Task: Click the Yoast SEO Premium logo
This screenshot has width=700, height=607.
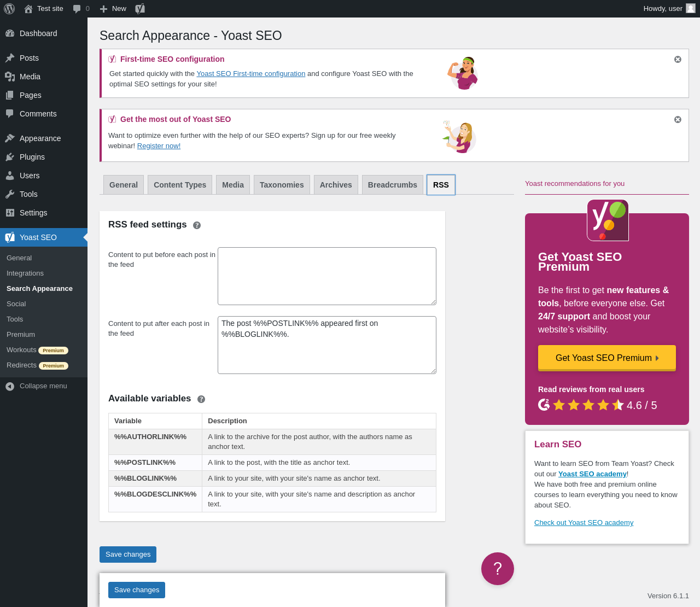Action: (608, 220)
